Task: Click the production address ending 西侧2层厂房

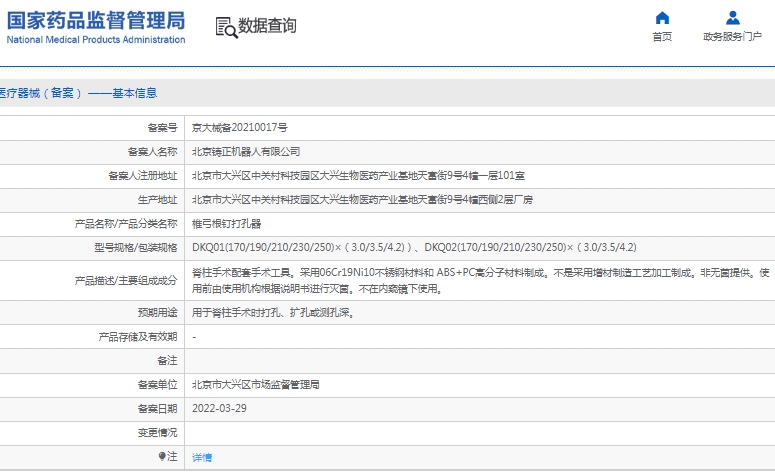Action: 362,200
